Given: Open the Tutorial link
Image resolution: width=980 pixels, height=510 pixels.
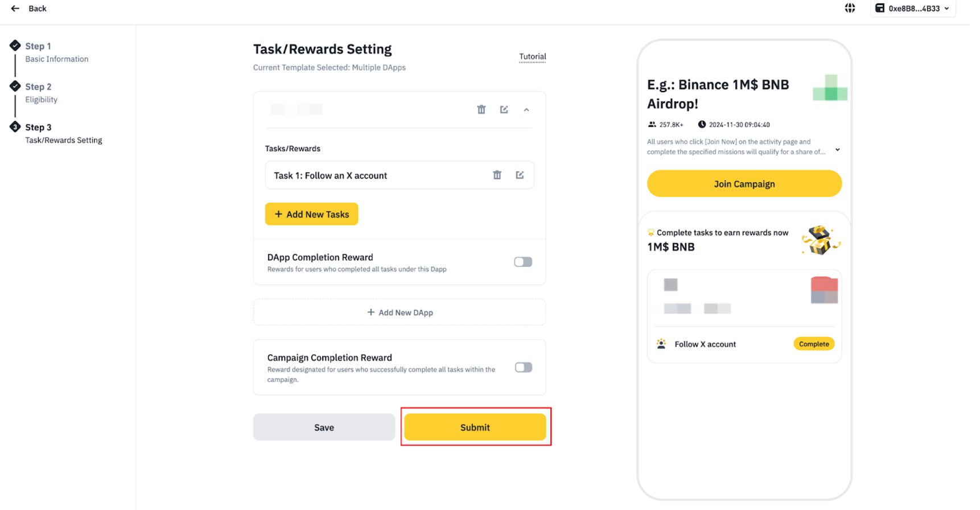Looking at the screenshot, I should pyautogui.click(x=533, y=56).
